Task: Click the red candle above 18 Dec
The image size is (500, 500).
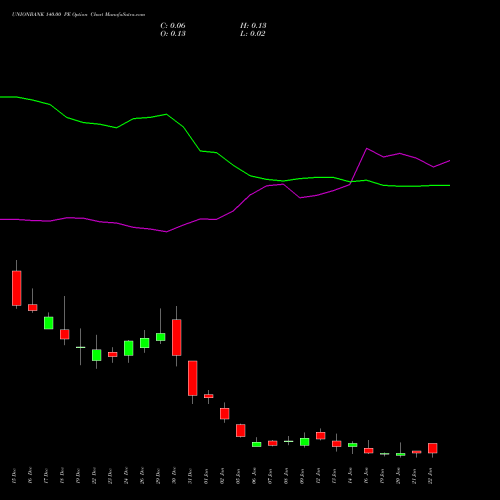Action: click(65, 334)
